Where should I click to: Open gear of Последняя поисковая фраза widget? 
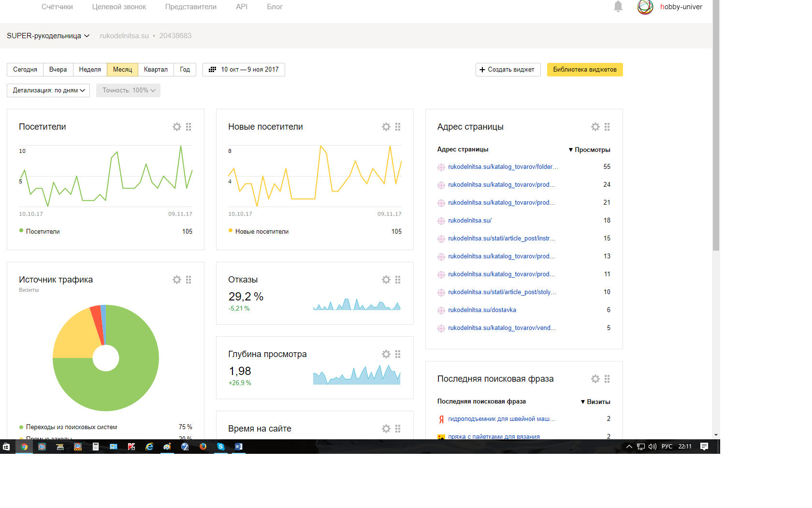click(595, 379)
